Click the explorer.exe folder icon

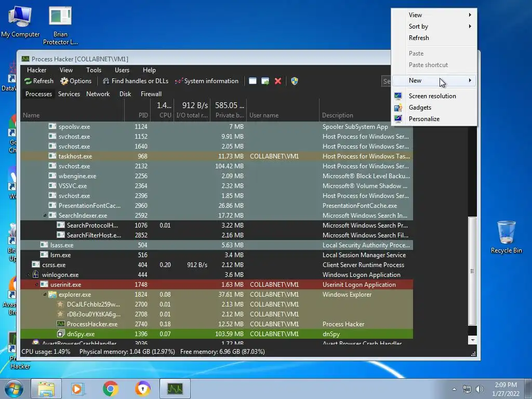[x=52, y=295]
